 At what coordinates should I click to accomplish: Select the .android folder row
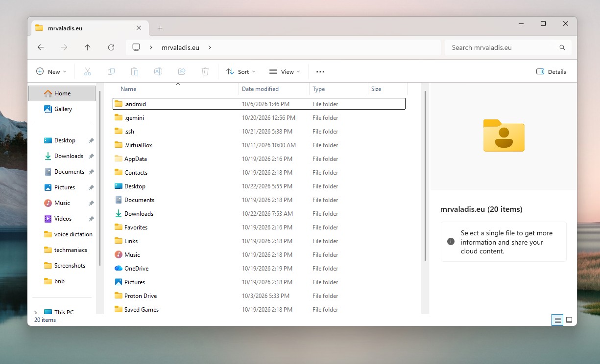(x=259, y=104)
